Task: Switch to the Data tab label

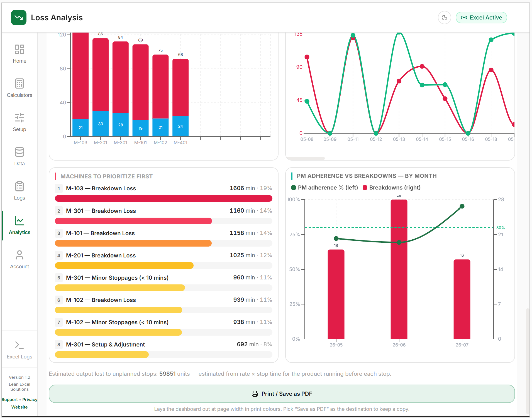Action: click(19, 164)
